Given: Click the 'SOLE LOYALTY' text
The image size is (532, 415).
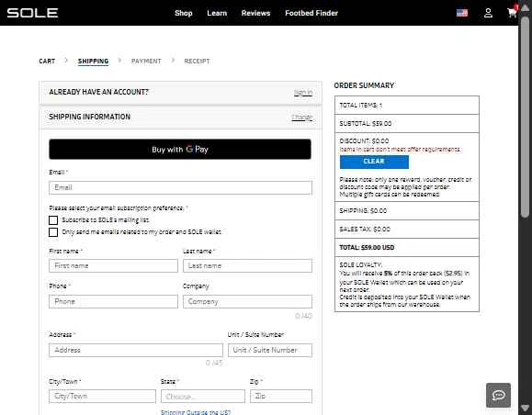Looking at the screenshot, I should coord(361,264).
